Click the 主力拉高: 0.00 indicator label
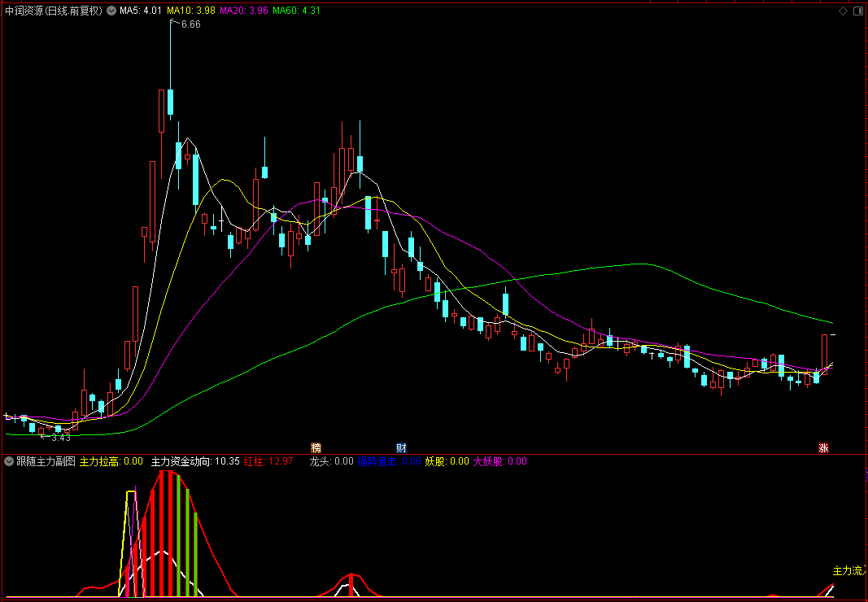868x602 pixels. tap(111, 461)
